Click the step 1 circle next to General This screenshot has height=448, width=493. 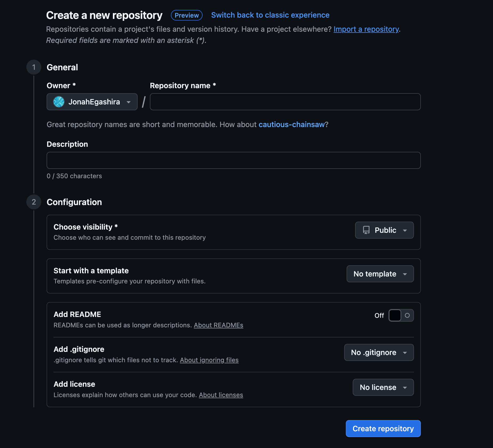tap(34, 67)
